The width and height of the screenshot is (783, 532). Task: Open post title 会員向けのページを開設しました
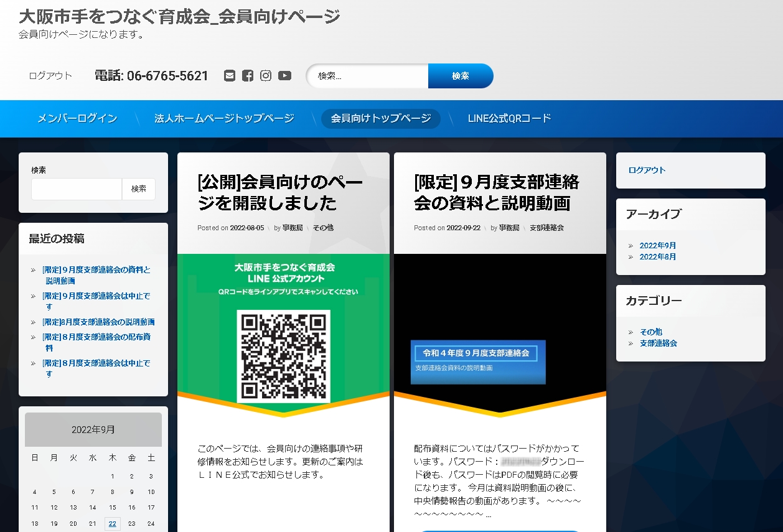279,193
